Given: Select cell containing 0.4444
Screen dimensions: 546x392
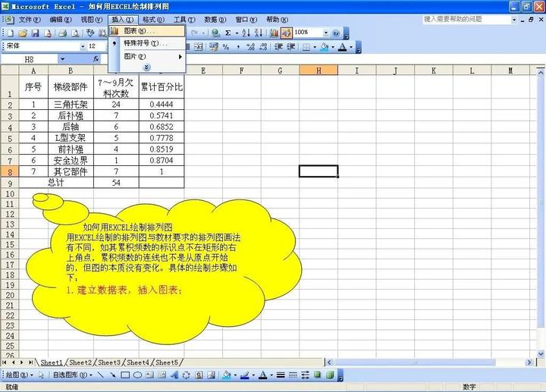Looking at the screenshot, I should click(x=162, y=104).
